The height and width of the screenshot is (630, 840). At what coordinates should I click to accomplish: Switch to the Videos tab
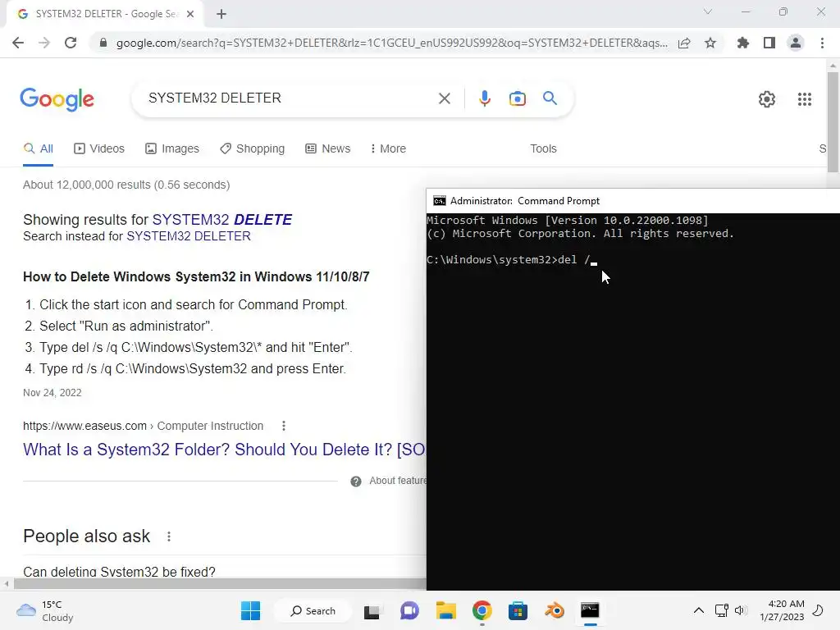point(99,148)
